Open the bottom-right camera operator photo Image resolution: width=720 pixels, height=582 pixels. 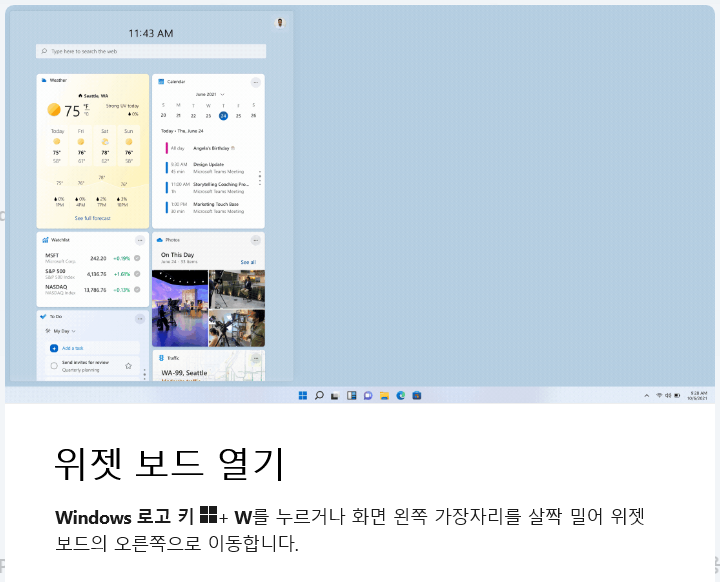[x=237, y=328]
